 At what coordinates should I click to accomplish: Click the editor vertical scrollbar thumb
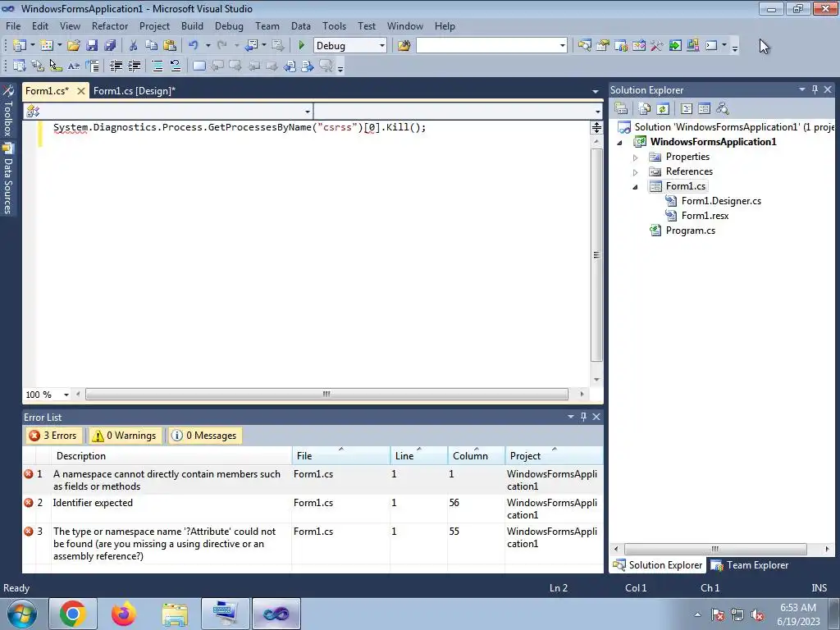point(596,255)
